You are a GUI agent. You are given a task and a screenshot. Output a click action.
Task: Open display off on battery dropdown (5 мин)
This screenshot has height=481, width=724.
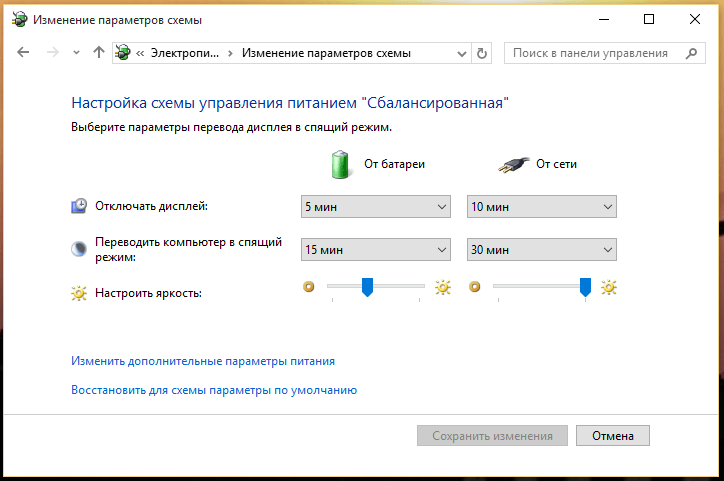[x=376, y=207]
